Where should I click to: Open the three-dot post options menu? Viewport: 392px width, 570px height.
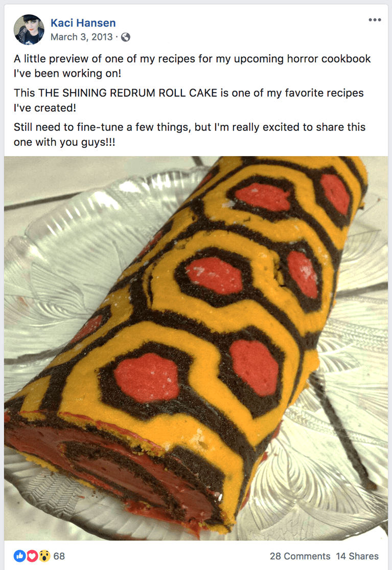tap(375, 19)
